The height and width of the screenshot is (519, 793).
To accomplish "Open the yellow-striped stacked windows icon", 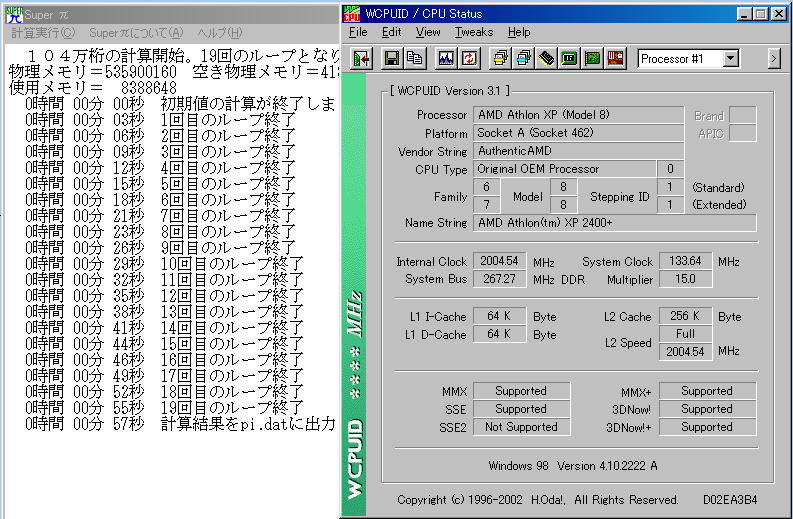I will (500, 59).
